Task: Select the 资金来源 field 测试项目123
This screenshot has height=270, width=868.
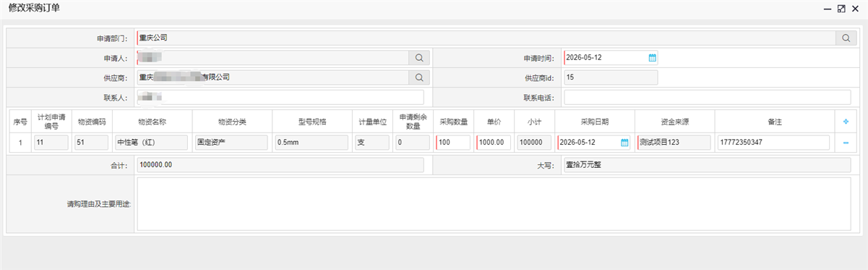Action: [674, 143]
